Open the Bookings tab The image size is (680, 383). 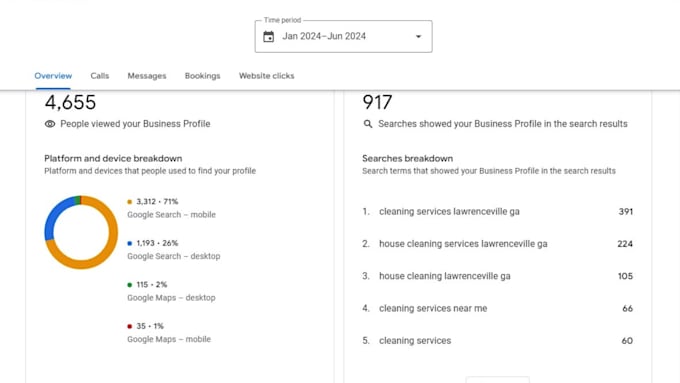tap(203, 76)
